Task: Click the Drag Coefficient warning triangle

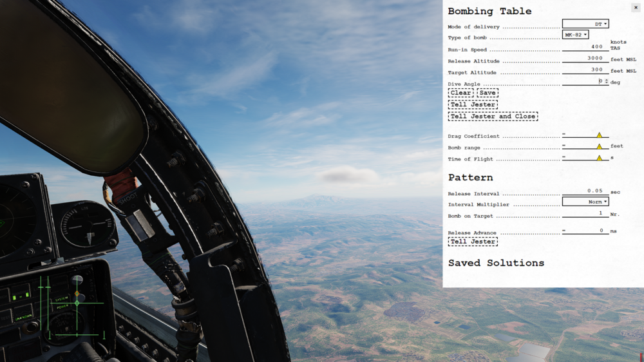Action: (599, 135)
